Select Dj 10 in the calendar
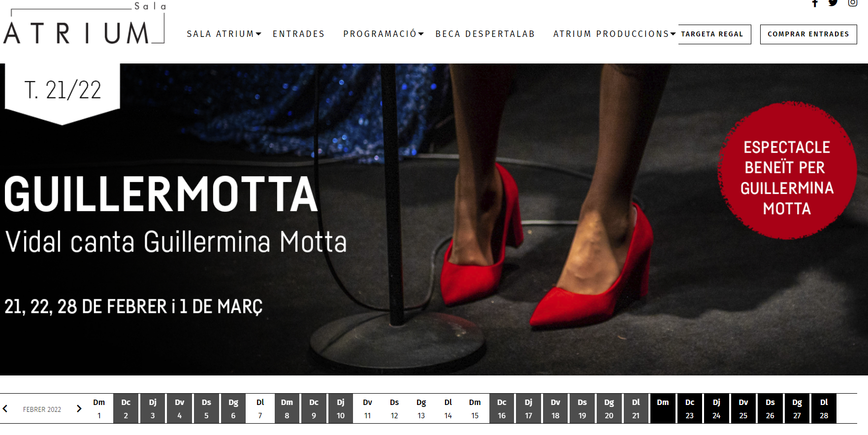Screen dimensions: 868x435 [x=341, y=408]
